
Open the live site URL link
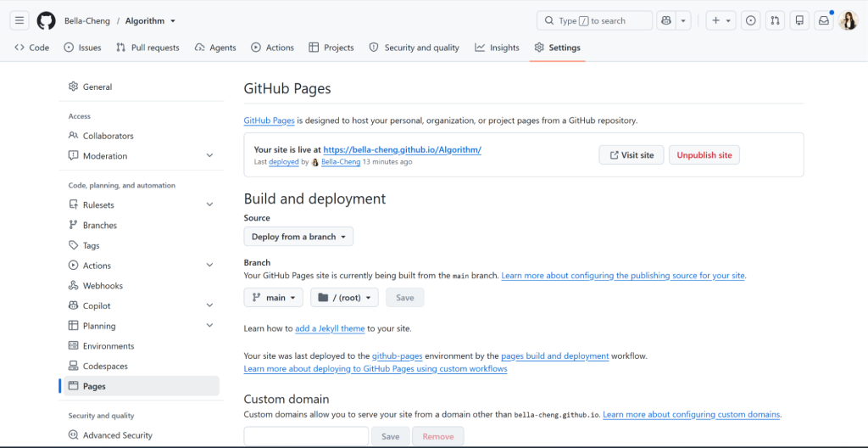point(403,149)
